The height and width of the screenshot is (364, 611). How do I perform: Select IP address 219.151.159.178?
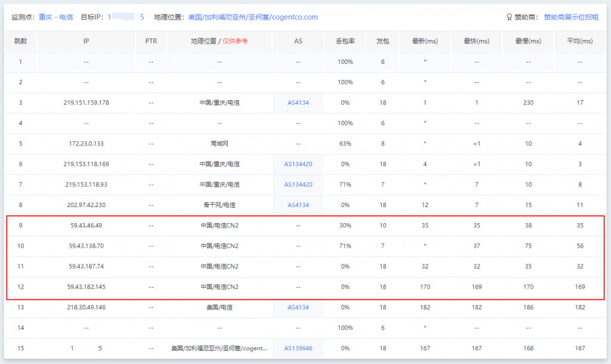click(x=86, y=103)
